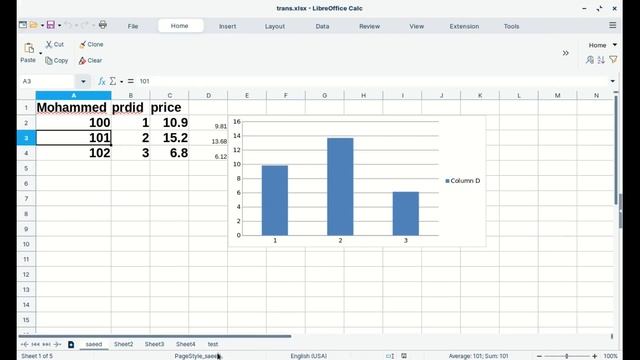Open the Review tab

point(369,26)
